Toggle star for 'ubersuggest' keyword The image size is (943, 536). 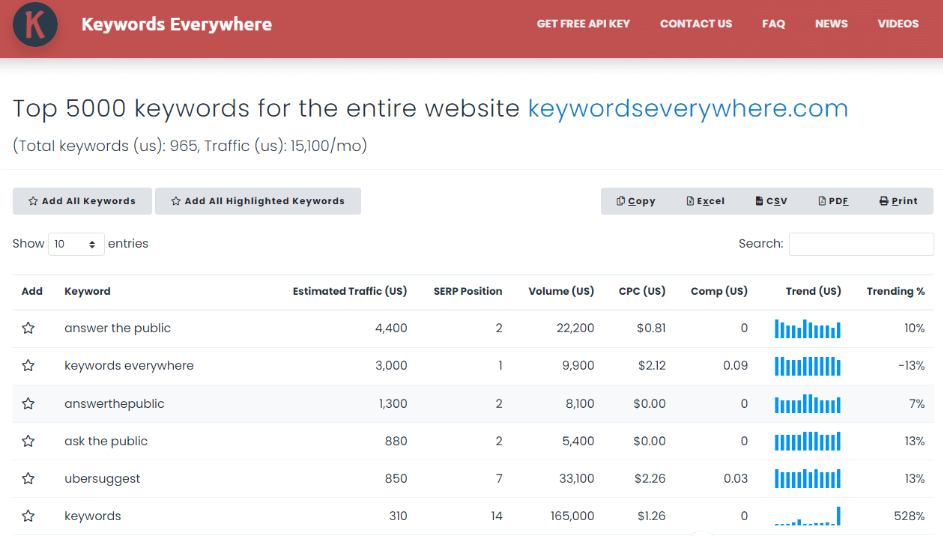pyautogui.click(x=28, y=479)
